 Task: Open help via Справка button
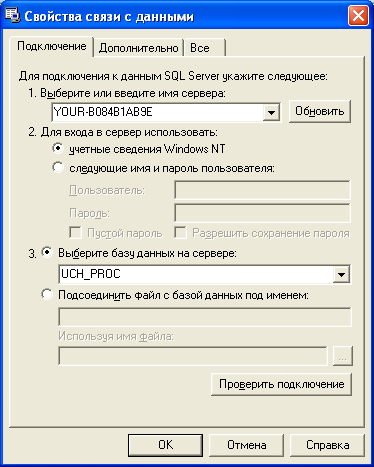pos(327,445)
